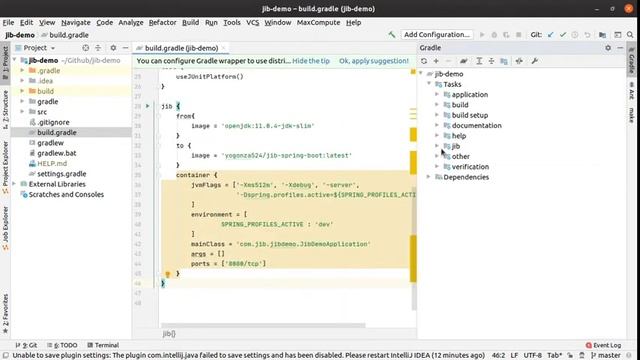Click Collapse All in Gradle panel
Image resolution: width=640 pixels, height=360 pixels.
click(x=491, y=61)
